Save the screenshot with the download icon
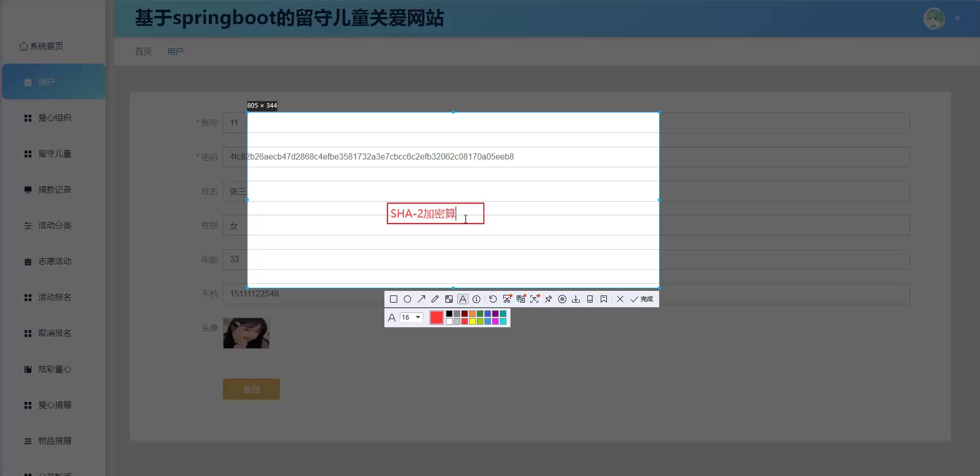This screenshot has width=980, height=476. (x=576, y=299)
